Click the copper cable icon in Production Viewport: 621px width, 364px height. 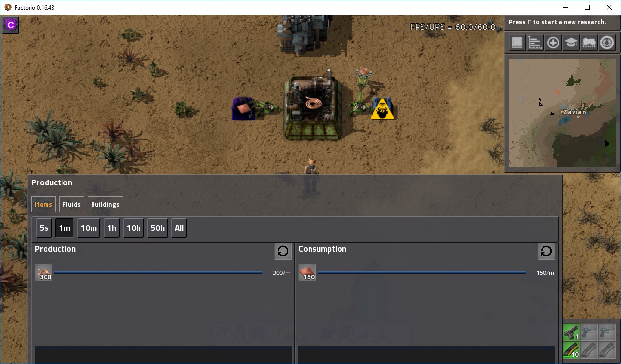click(44, 273)
